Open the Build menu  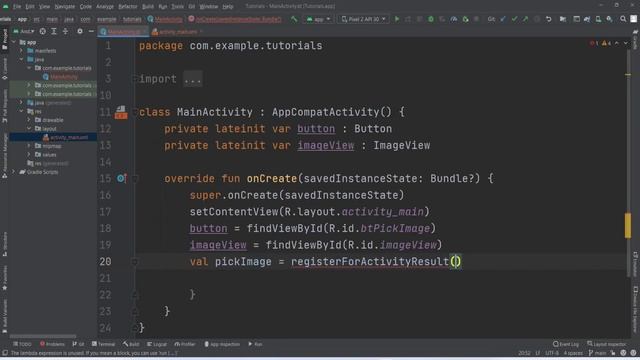coord(148,7)
